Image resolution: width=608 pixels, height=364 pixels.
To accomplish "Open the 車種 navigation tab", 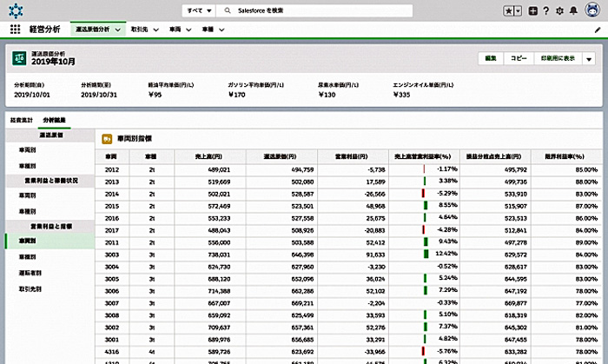I will [208, 30].
